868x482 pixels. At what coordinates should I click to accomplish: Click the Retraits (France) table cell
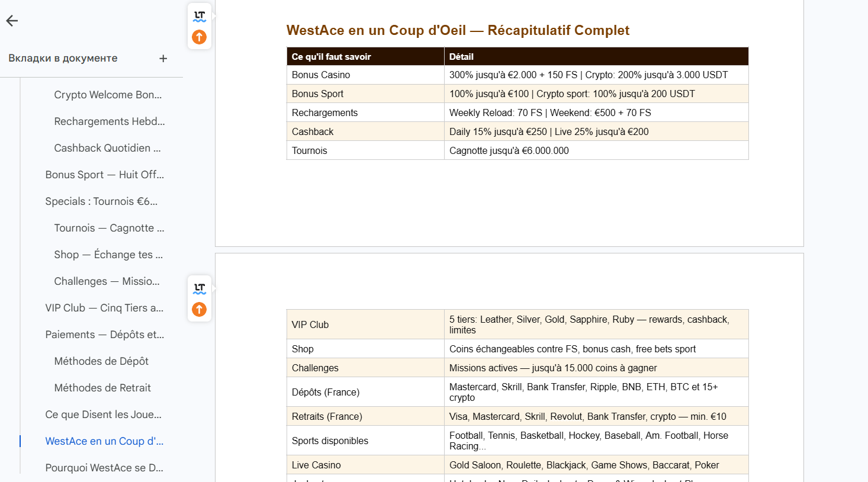tap(365, 416)
